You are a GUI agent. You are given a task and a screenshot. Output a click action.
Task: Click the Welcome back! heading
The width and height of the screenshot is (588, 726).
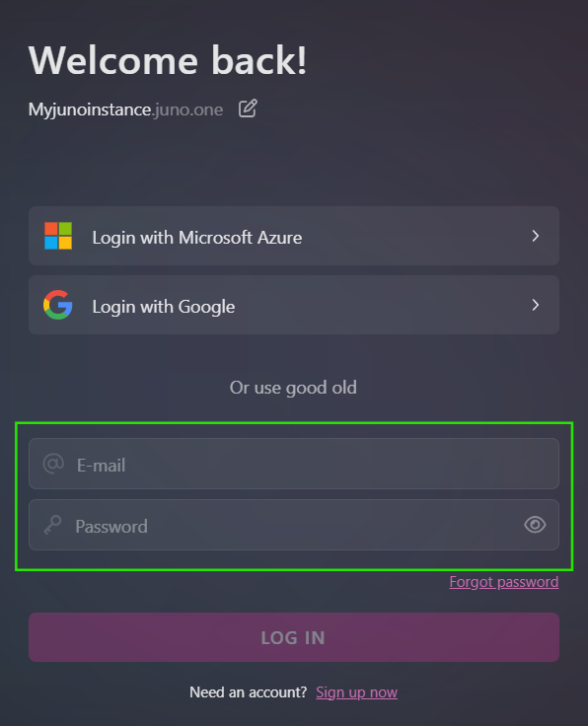click(x=168, y=60)
